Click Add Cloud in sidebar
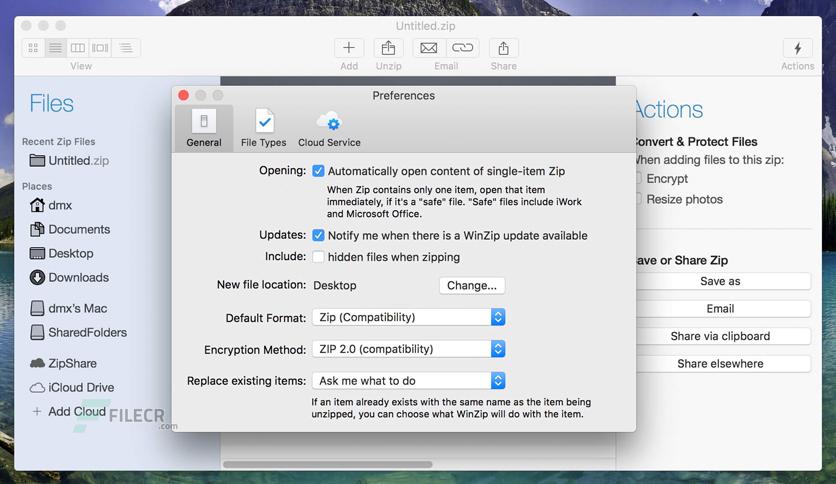The image size is (836, 484). (x=69, y=411)
